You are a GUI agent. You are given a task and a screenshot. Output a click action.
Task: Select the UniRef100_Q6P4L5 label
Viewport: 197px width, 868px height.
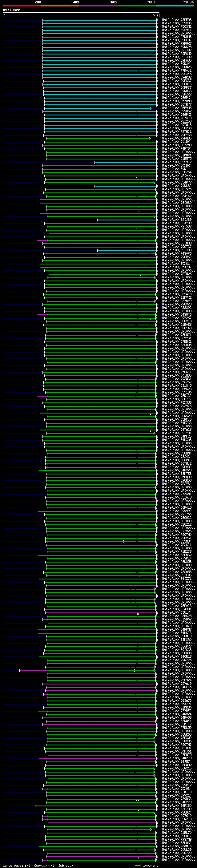(176, 508)
